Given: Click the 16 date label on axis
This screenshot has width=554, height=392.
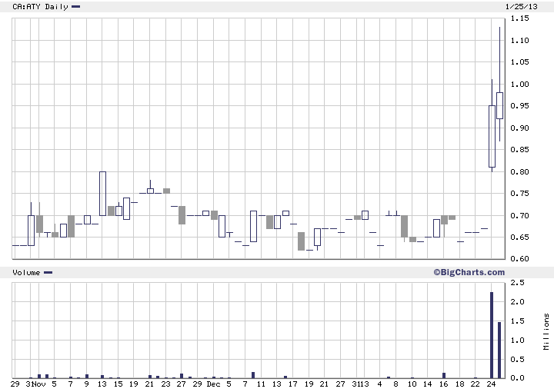Looking at the screenshot, I should pos(443,384).
